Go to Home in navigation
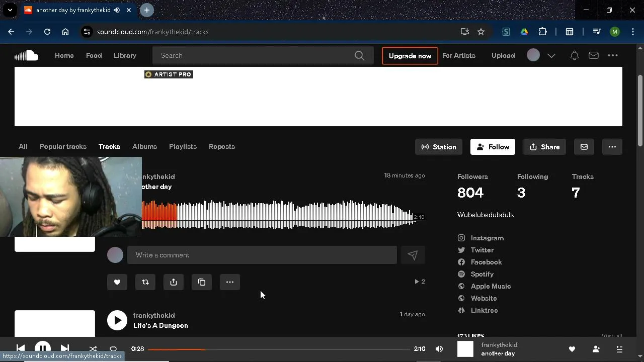This screenshot has height=362, width=644. [x=64, y=55]
